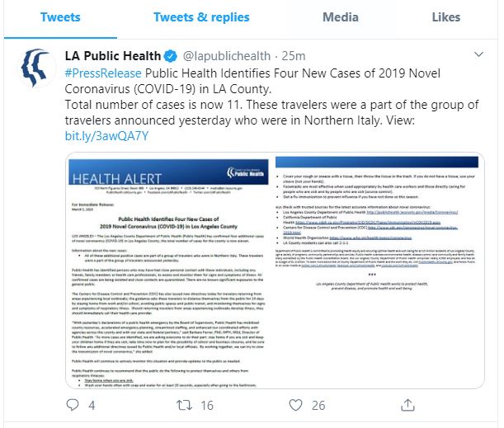Click the LA Public Health account name
The height and width of the screenshot is (428, 504).
coord(113,56)
